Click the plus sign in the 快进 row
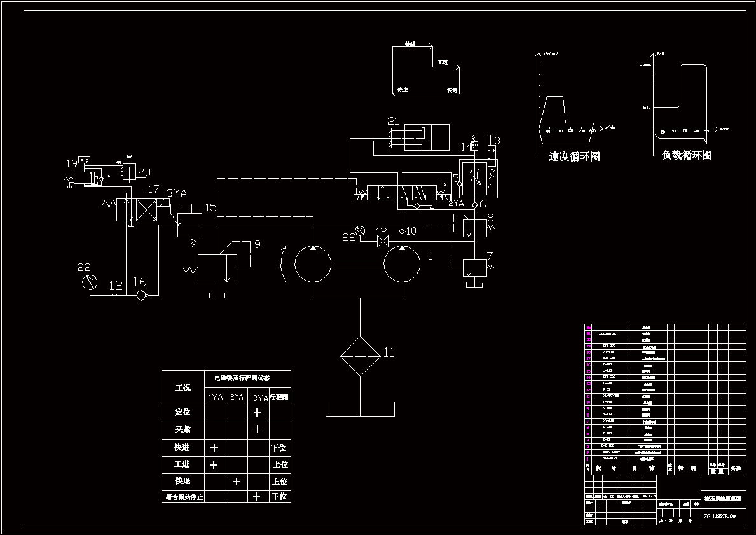The height and width of the screenshot is (535, 756). click(214, 448)
